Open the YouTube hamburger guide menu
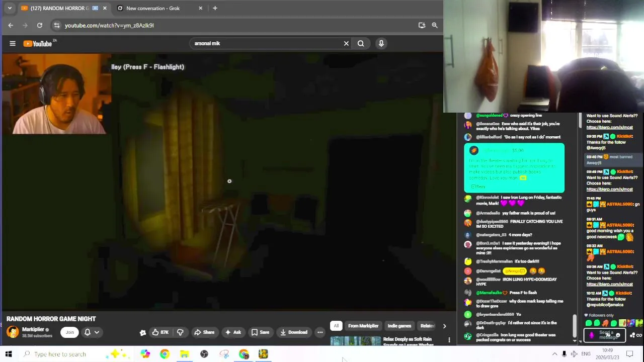The width and height of the screenshot is (644, 362). 13,43
